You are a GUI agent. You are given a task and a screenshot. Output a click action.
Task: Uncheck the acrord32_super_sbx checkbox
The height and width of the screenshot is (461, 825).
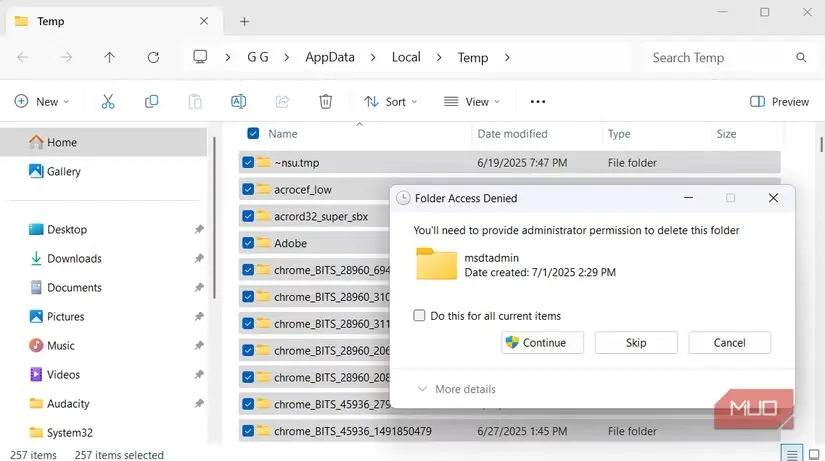(248, 216)
